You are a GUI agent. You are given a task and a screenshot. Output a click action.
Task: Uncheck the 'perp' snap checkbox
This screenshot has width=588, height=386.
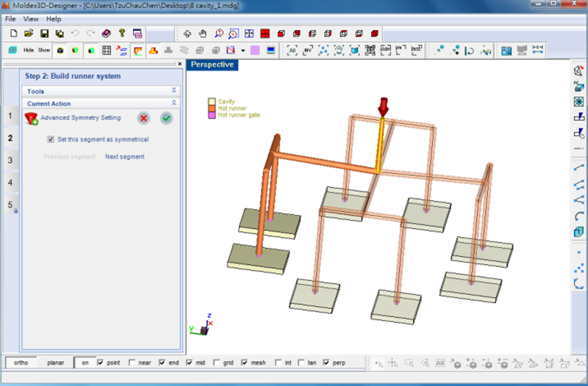[326, 362]
